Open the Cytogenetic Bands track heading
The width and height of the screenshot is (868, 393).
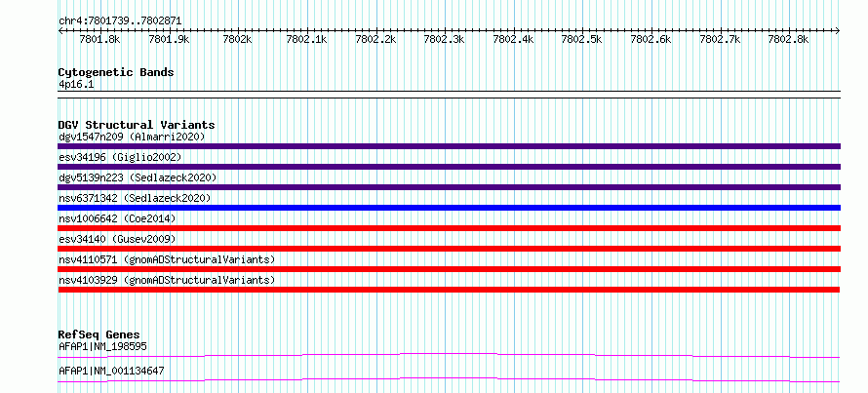point(116,72)
